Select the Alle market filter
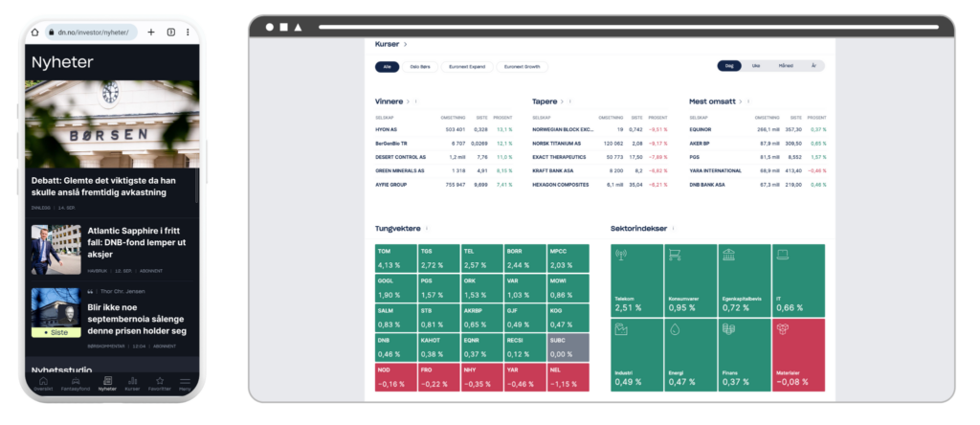This screenshot has height=425, width=980. click(387, 66)
